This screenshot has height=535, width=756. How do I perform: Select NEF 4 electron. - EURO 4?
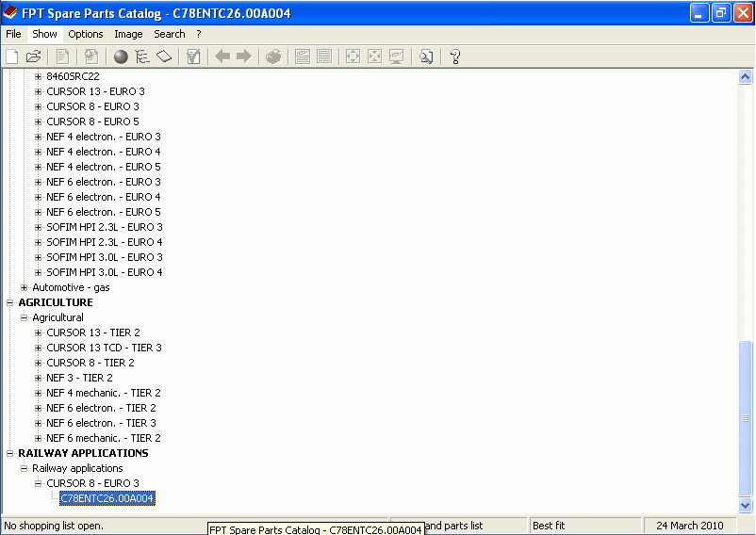[x=103, y=152]
